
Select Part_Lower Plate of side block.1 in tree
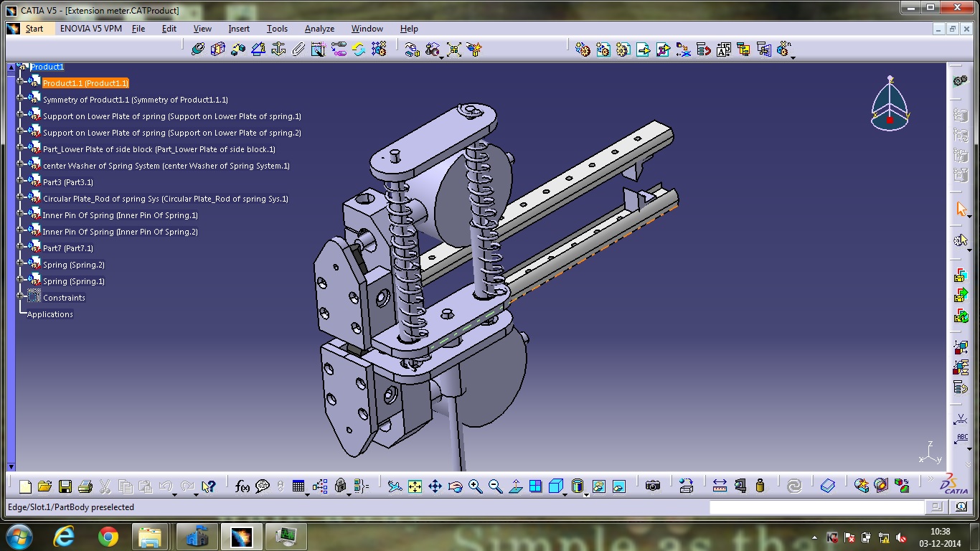click(159, 149)
